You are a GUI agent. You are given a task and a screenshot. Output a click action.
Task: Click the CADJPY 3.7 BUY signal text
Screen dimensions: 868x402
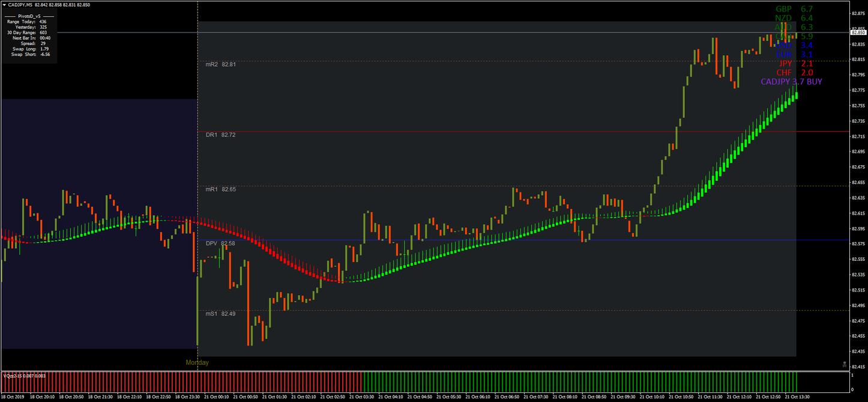click(x=791, y=82)
